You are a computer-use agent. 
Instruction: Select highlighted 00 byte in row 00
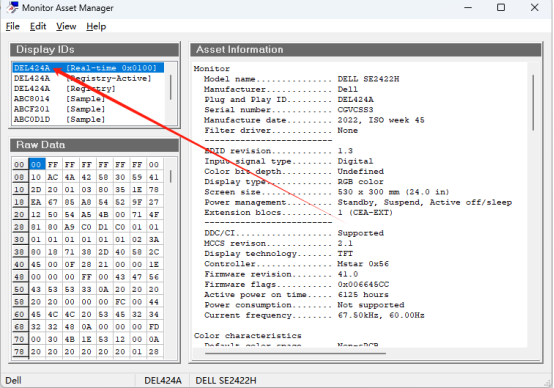(37, 164)
